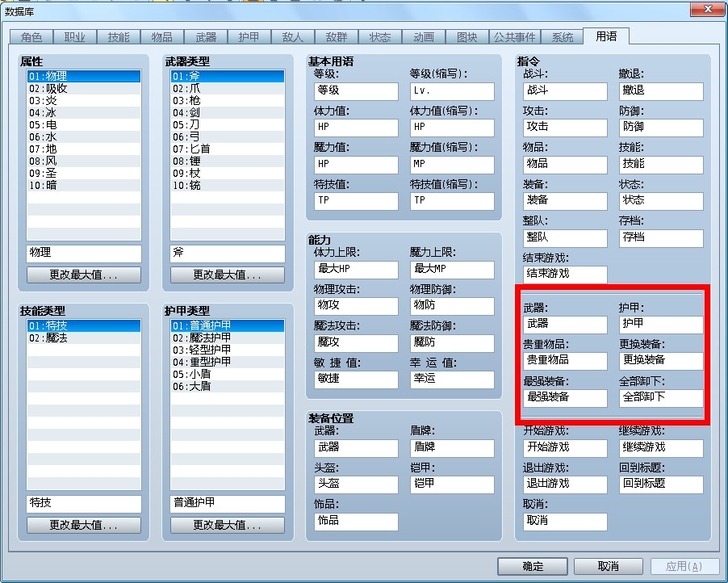Image resolution: width=728 pixels, height=583 pixels.
Task: Select the 敌人 tab
Action: 292,37
